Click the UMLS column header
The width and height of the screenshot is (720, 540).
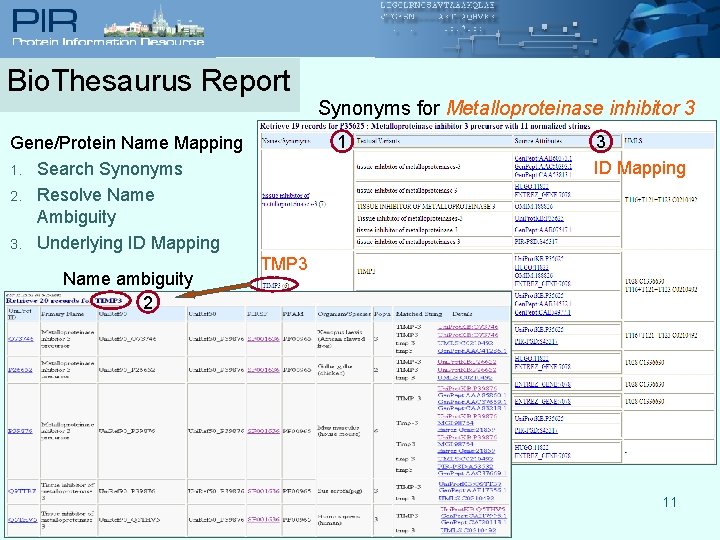click(x=633, y=141)
